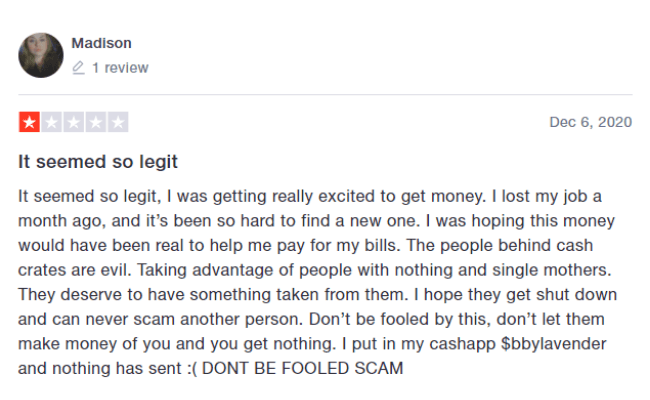Select the fifth grey rating star
The width and height of the screenshot is (650, 400).
[x=118, y=122]
